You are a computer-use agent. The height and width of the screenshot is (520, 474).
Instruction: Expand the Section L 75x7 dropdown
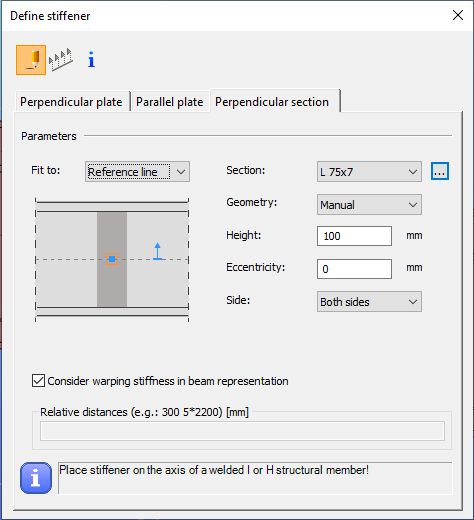point(369,172)
